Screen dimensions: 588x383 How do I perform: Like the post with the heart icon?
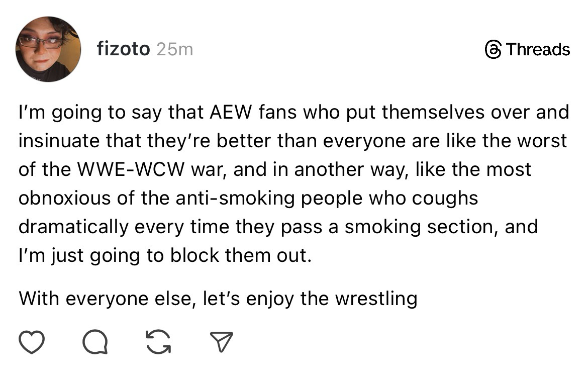click(32, 342)
